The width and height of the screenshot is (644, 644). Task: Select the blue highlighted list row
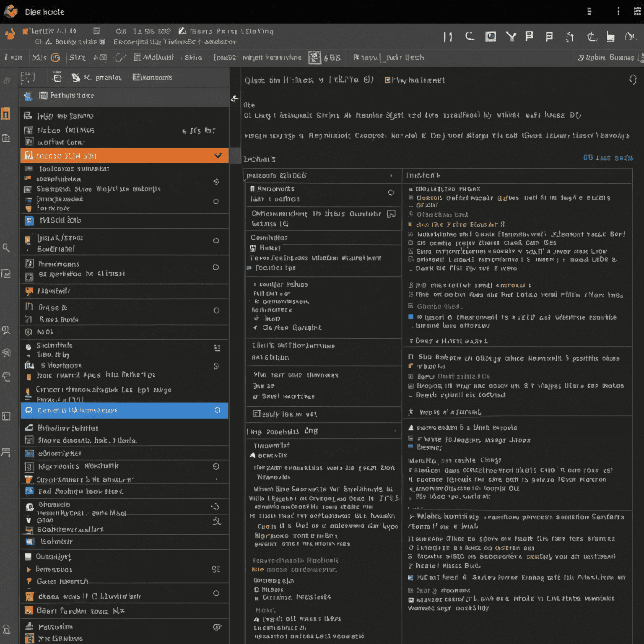(125, 410)
